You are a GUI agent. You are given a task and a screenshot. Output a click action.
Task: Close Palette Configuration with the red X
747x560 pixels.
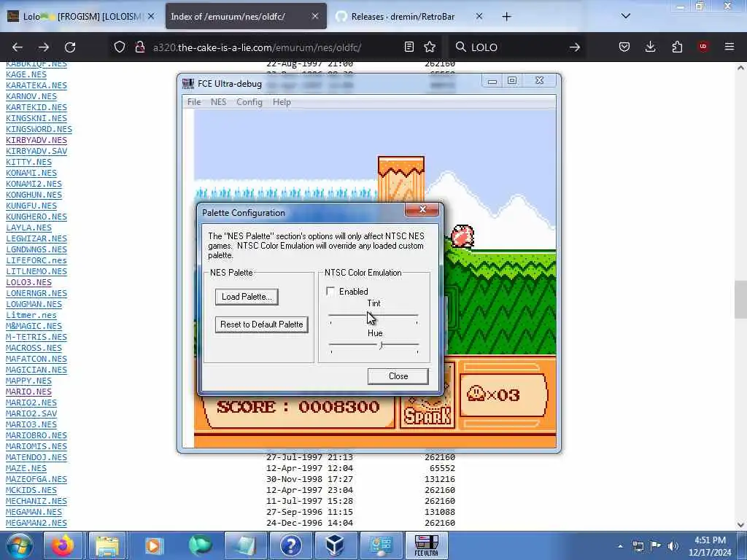pos(422,209)
